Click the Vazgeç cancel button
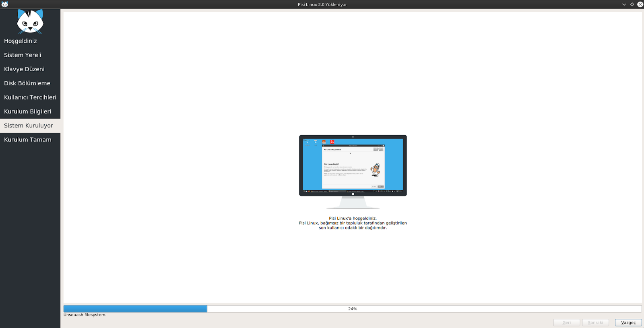The image size is (644, 328). 628,323
